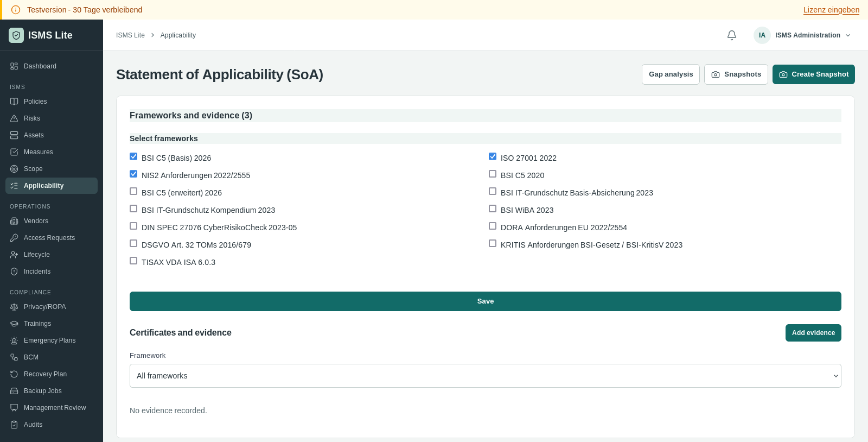The height and width of the screenshot is (442, 868).
Task: Save the selected frameworks
Action: [485, 301]
